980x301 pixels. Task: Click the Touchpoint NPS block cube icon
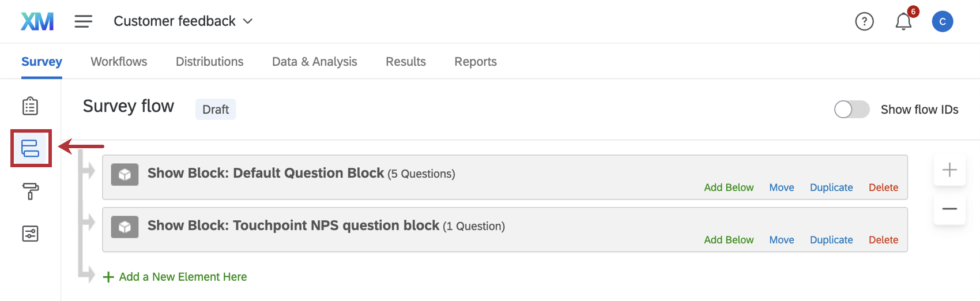tap(125, 227)
